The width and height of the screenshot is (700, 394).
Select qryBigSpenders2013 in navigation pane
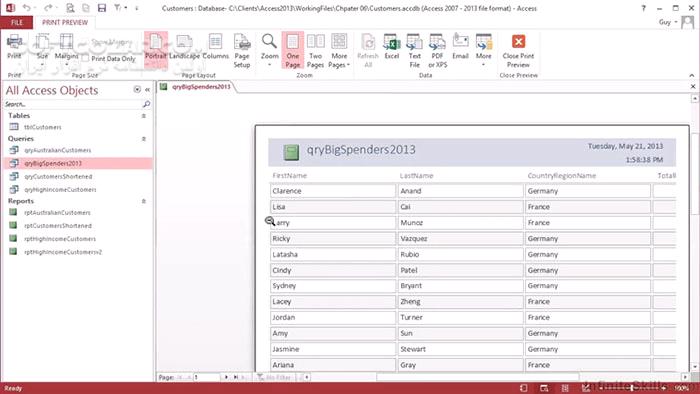tap(78, 163)
